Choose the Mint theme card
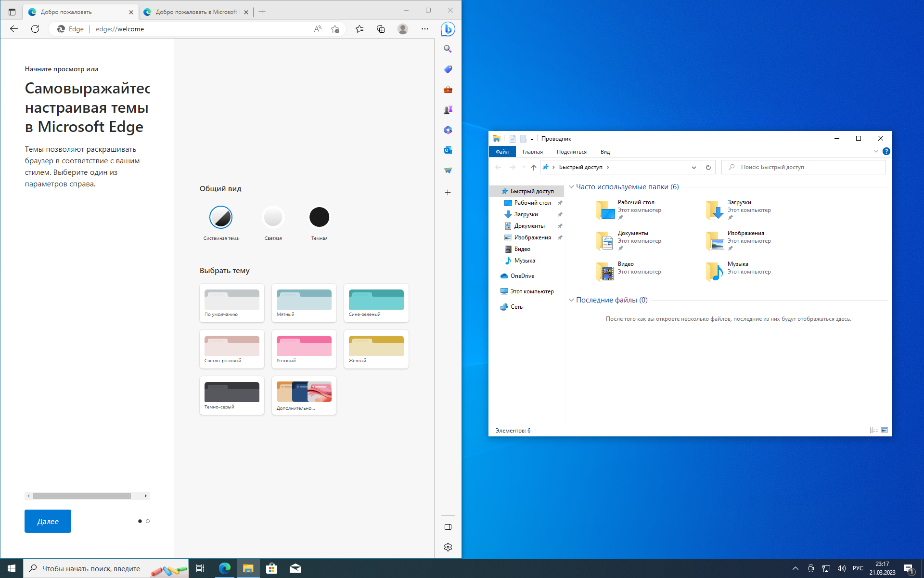Image resolution: width=924 pixels, height=578 pixels. 304,303
